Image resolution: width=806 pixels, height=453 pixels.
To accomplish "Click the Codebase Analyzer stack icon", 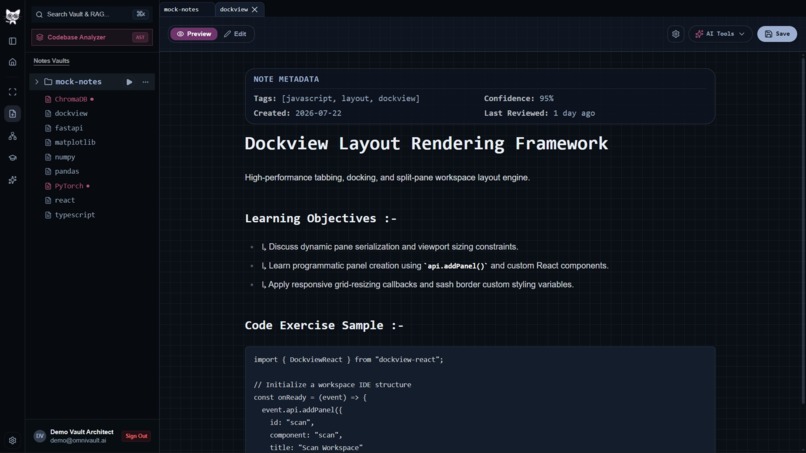I will click(x=40, y=38).
